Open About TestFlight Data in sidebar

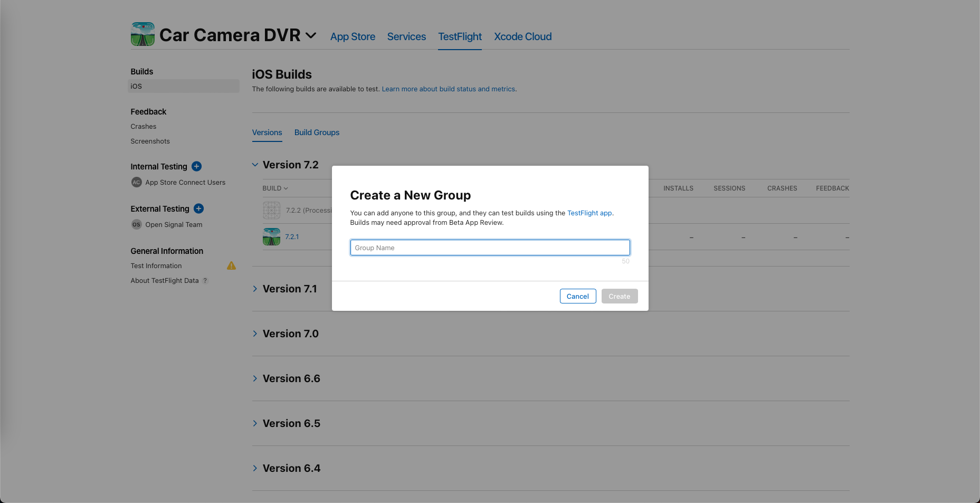[165, 281]
